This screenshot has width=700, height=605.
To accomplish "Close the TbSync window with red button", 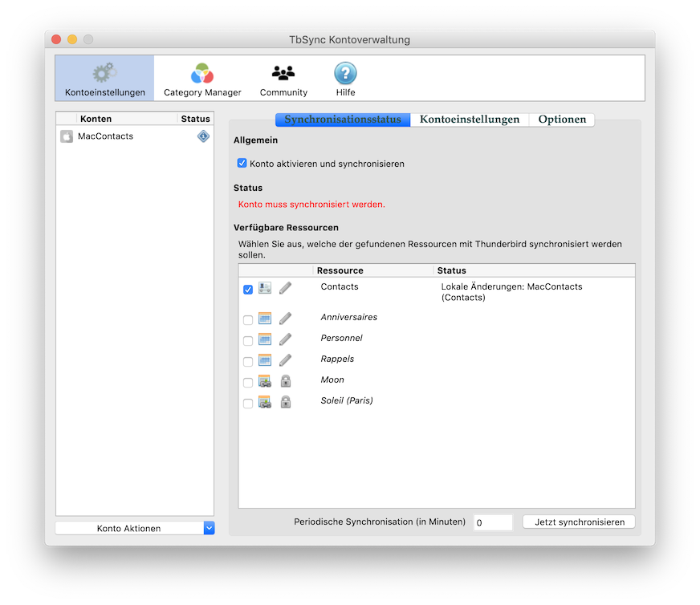I will (56, 39).
